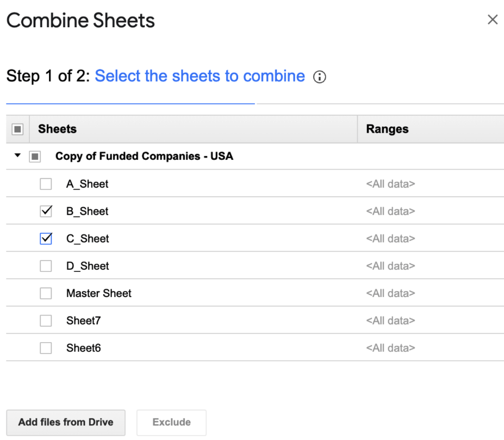The height and width of the screenshot is (440, 504).
Task: Close the Combine Sheets dialog
Action: tap(492, 20)
